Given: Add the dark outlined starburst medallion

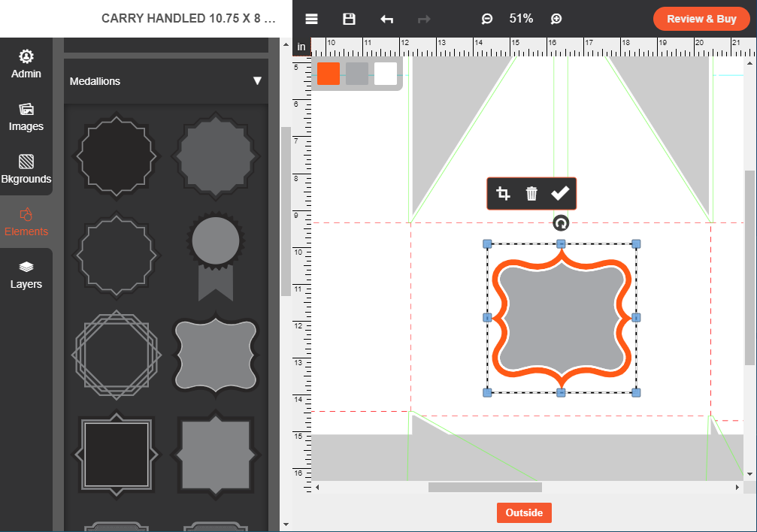Looking at the screenshot, I should (117, 156).
